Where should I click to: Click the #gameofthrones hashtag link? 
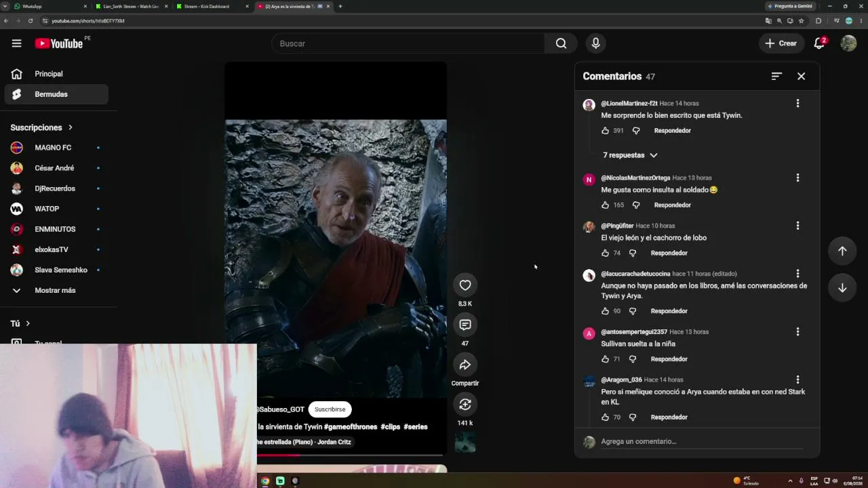[x=351, y=427]
